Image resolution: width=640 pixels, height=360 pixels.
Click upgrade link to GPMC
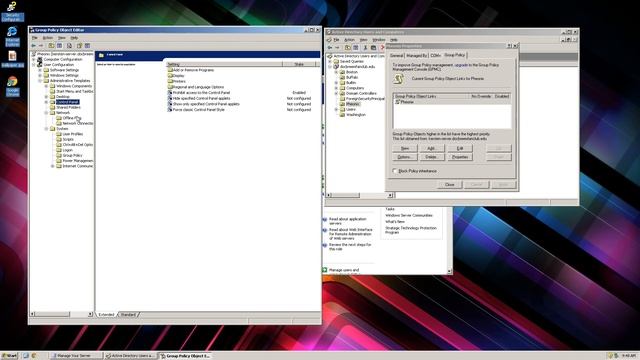click(461, 65)
